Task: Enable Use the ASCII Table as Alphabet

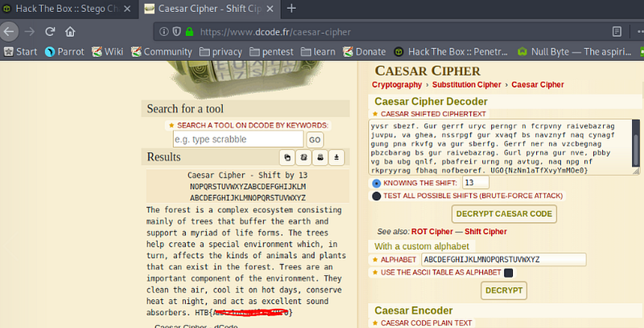Action: pos(509,273)
